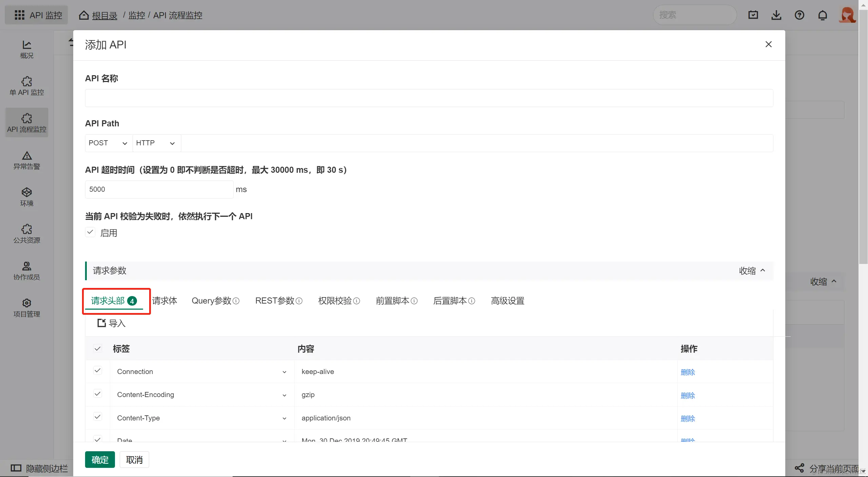Screen dimensions: 868x477
Task: Open the 环境 environment sidebar icon
Action: [x=27, y=192]
